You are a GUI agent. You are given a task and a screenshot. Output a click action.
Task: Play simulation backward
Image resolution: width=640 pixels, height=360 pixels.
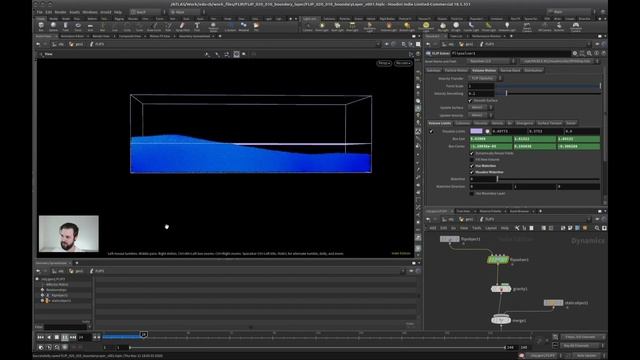tap(49, 337)
